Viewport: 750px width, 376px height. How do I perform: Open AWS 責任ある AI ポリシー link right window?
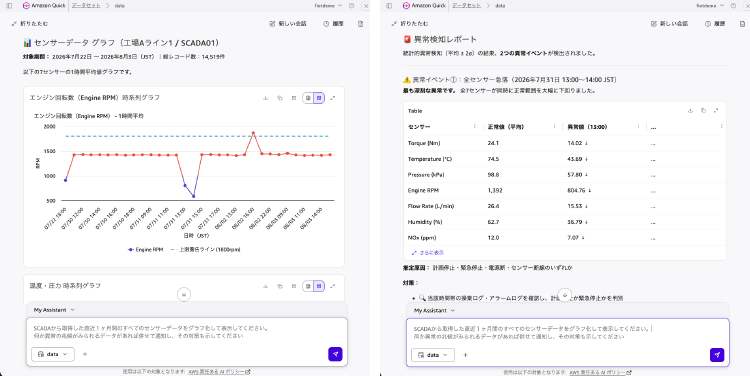click(600, 372)
